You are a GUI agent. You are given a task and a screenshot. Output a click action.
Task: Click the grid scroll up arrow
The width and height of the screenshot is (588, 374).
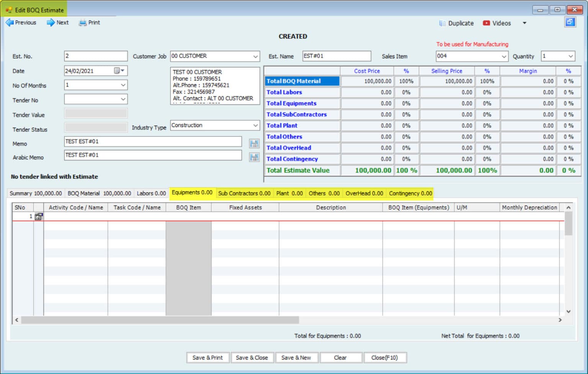pyautogui.click(x=568, y=207)
